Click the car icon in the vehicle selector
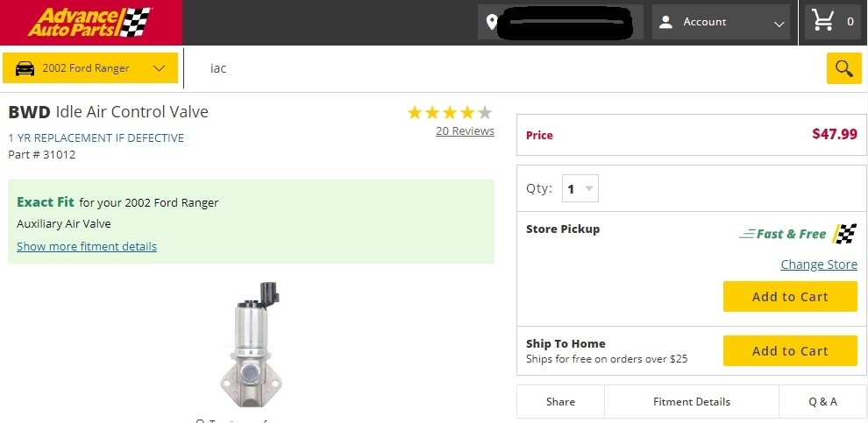 25,68
